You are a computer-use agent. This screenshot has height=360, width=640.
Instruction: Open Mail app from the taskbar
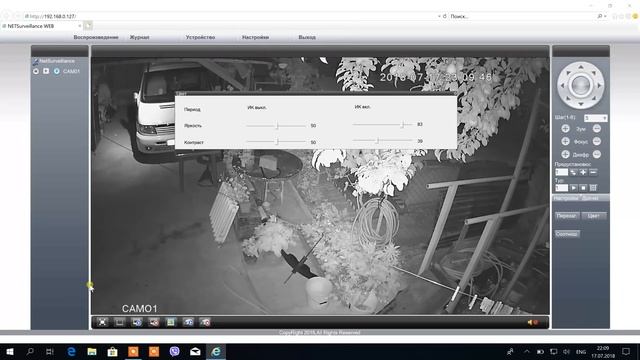click(195, 351)
